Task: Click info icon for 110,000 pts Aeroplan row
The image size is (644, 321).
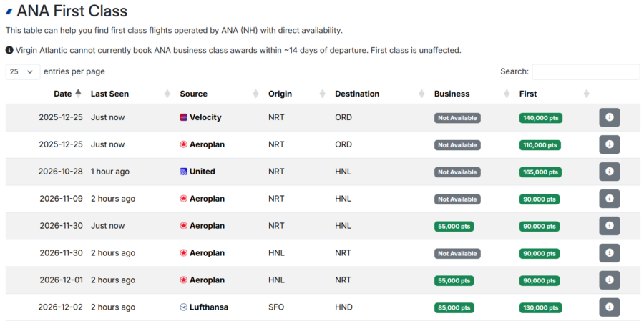Action: click(x=609, y=144)
